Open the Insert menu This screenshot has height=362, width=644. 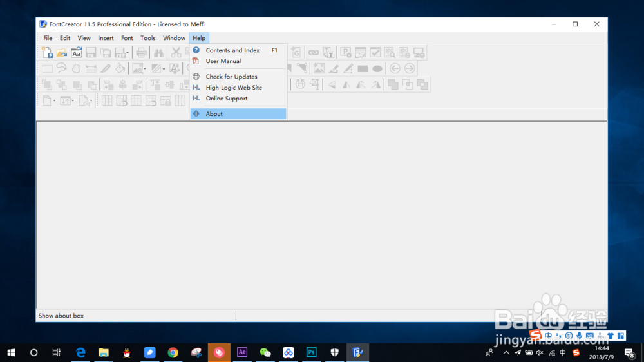(106, 38)
